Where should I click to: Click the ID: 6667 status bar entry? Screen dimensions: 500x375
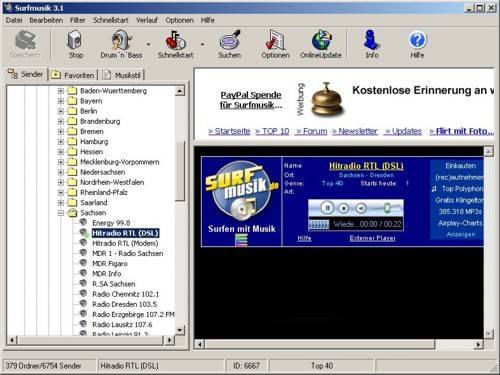(x=246, y=366)
